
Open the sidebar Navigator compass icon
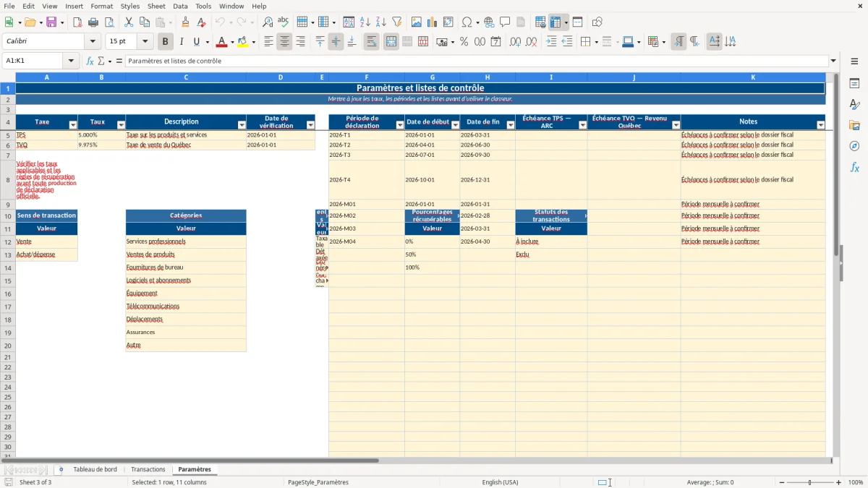pyautogui.click(x=854, y=146)
